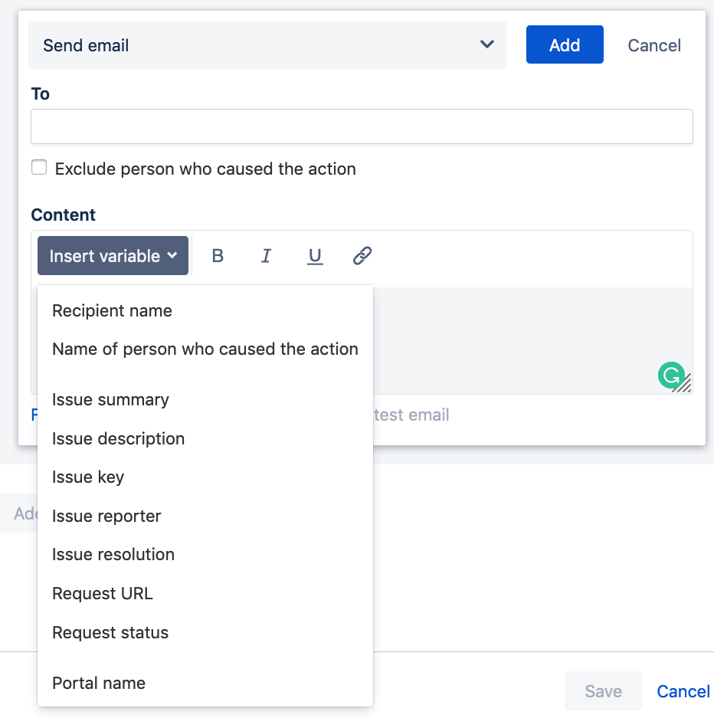Apply underline formatting
Viewport: 714px width, 728px height.
[315, 256]
